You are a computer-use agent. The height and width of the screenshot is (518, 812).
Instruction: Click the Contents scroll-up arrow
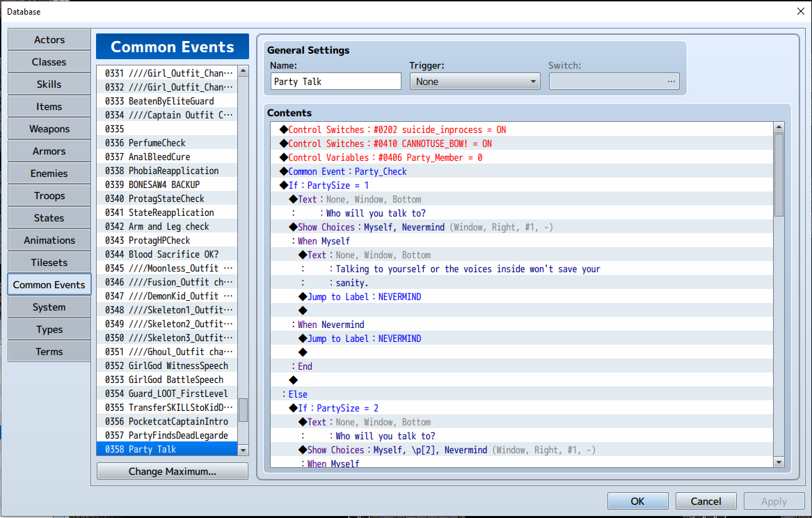pos(779,127)
